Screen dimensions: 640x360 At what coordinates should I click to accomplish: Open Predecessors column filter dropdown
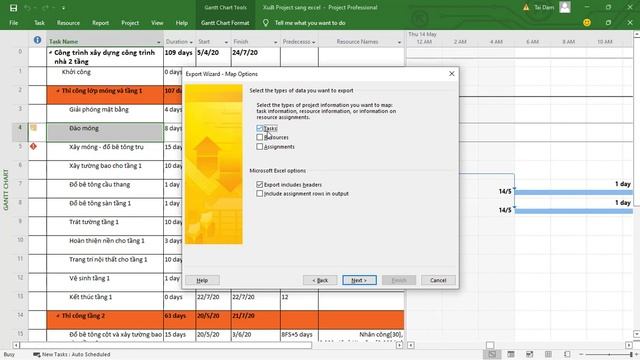tap(313, 42)
